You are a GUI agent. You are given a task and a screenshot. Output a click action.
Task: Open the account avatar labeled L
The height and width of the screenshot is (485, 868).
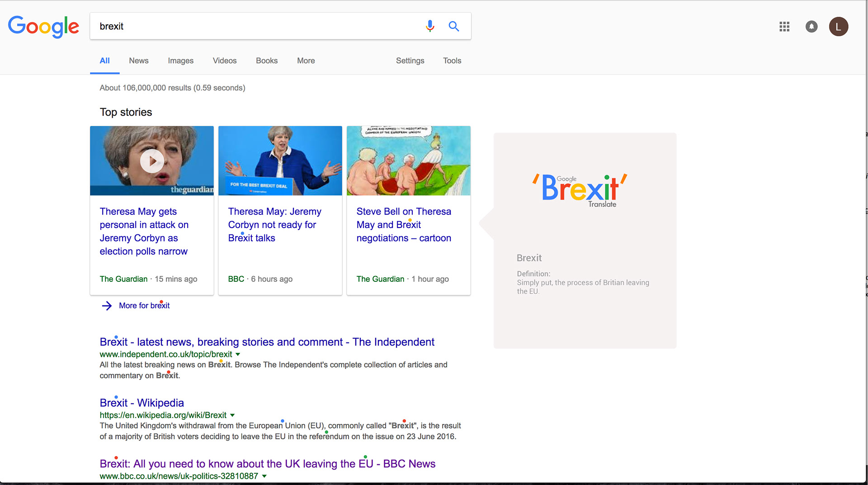(838, 27)
